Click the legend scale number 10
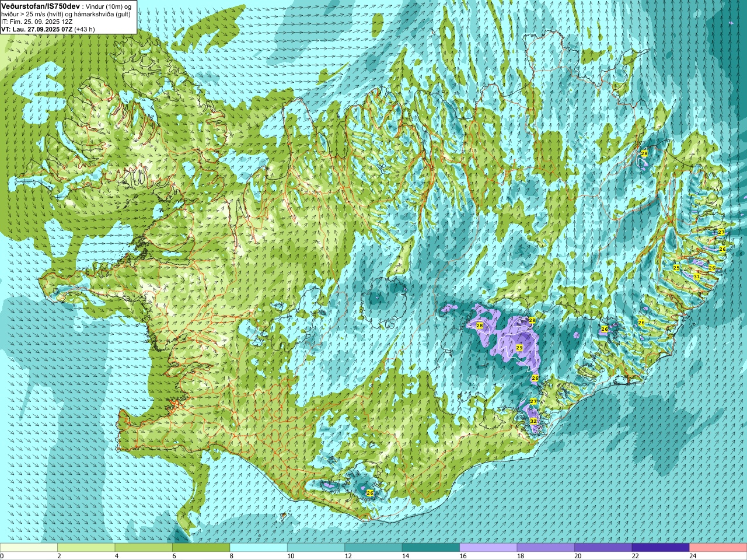 point(291,556)
